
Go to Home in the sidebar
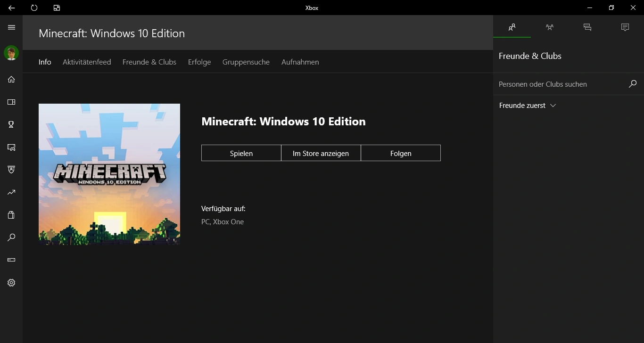[11, 79]
